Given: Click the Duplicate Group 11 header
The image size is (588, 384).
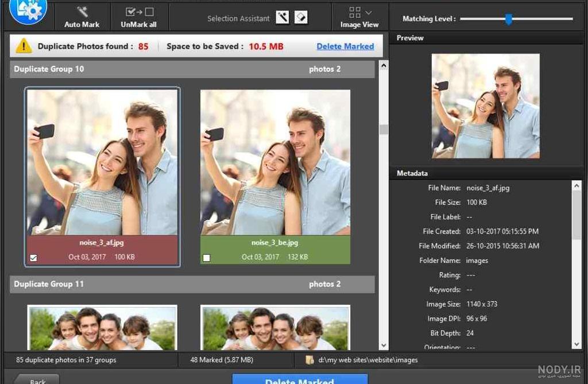Looking at the screenshot, I should coord(192,285).
